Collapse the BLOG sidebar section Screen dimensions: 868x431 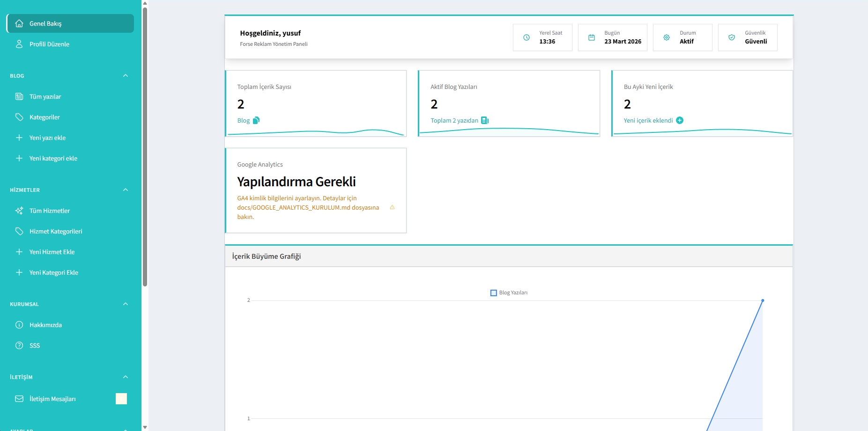pos(125,76)
